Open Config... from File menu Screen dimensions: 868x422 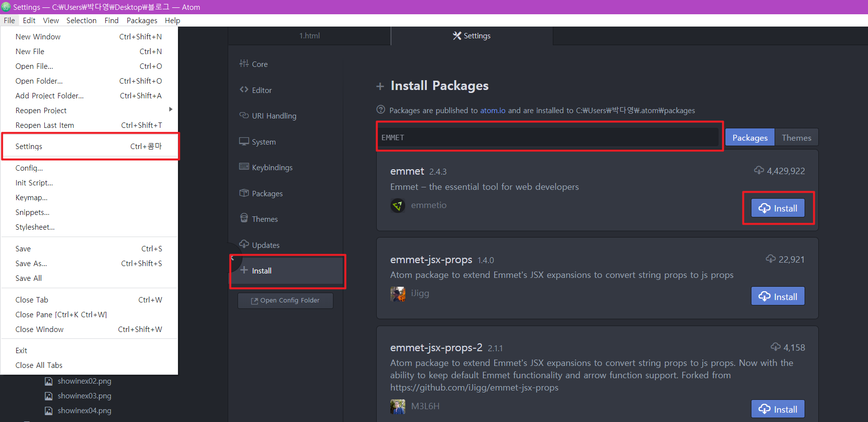[89, 168]
